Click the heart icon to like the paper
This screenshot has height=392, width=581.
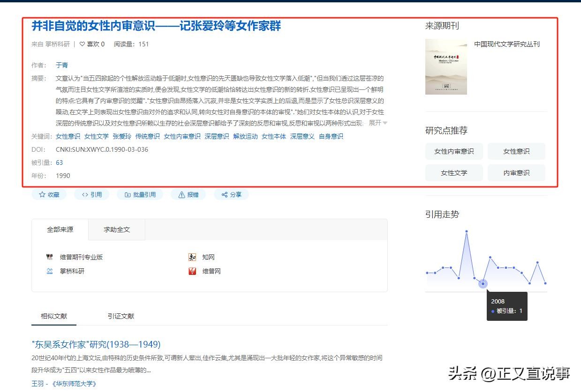[83, 44]
